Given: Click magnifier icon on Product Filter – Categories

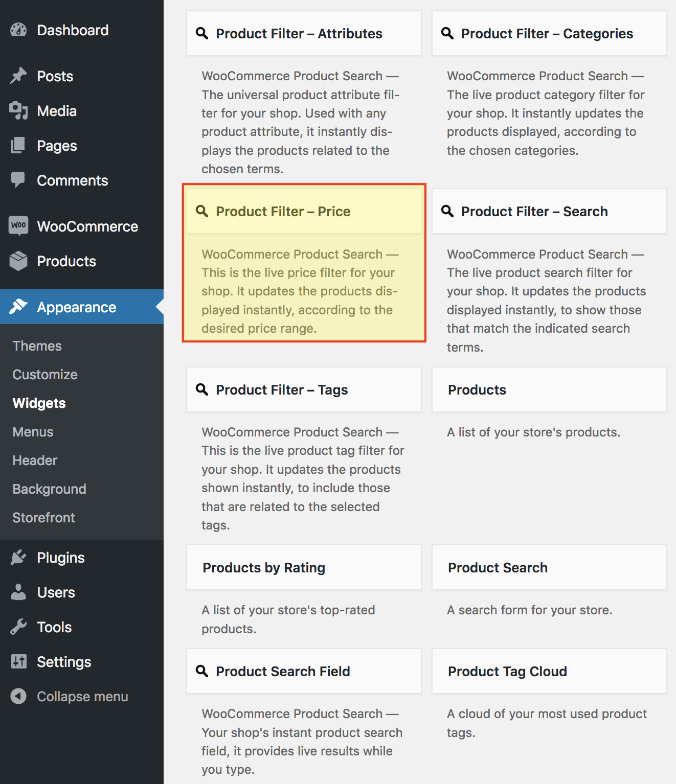Looking at the screenshot, I should click(x=447, y=33).
